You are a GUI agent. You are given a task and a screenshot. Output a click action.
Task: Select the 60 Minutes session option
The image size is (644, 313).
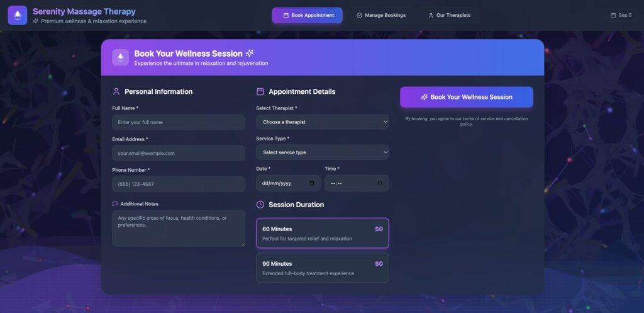click(x=323, y=233)
